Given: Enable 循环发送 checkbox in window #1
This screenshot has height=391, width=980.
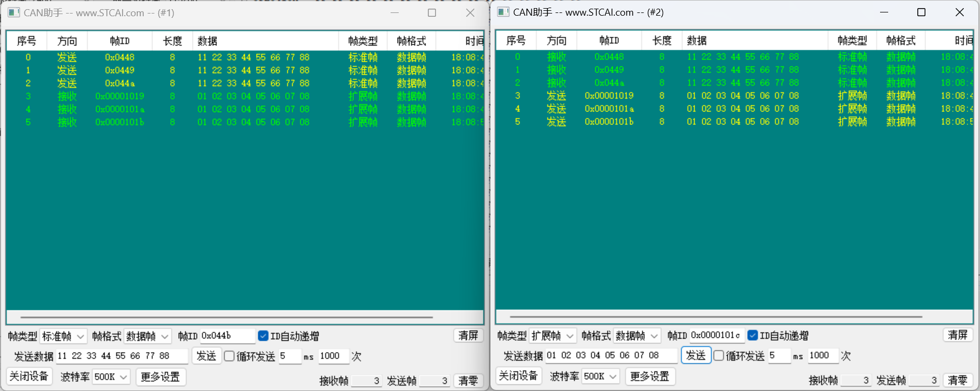Looking at the screenshot, I should click(230, 356).
